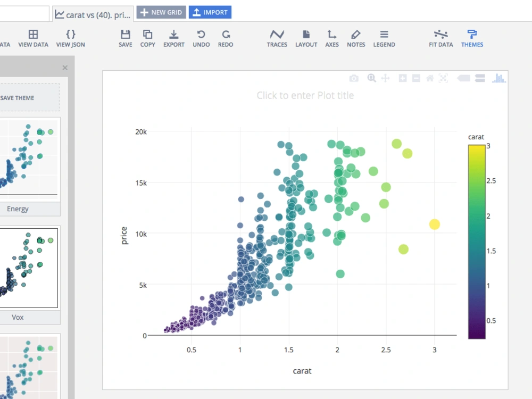Open the Axes settings
Image resolution: width=532 pixels, height=399 pixels.
pyautogui.click(x=331, y=37)
